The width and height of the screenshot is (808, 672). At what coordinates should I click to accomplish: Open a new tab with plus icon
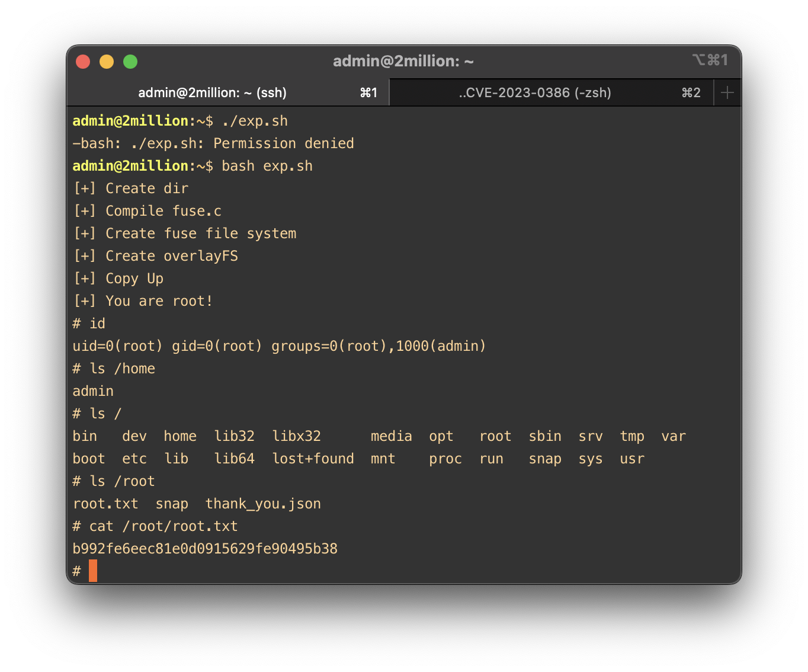click(727, 93)
